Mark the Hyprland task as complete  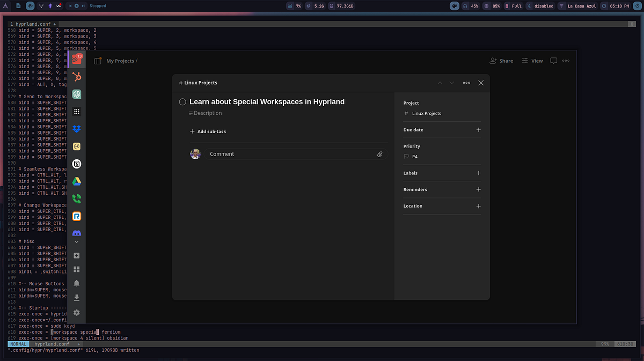pos(182,101)
